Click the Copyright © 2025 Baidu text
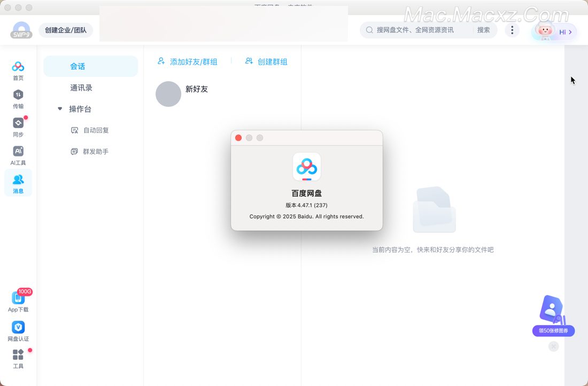The width and height of the screenshot is (588, 386). [x=307, y=216]
